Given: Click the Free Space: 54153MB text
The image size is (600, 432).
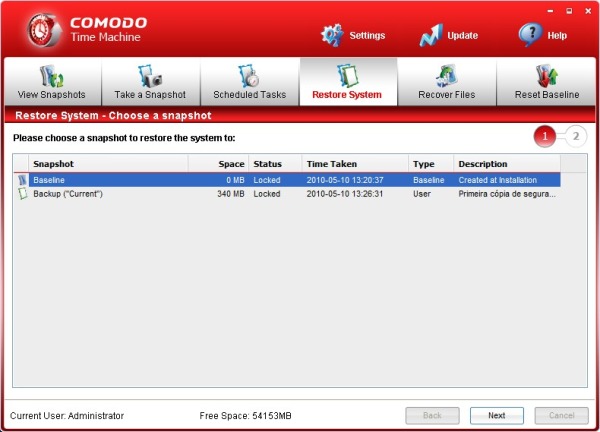Looking at the screenshot, I should 245,416.
